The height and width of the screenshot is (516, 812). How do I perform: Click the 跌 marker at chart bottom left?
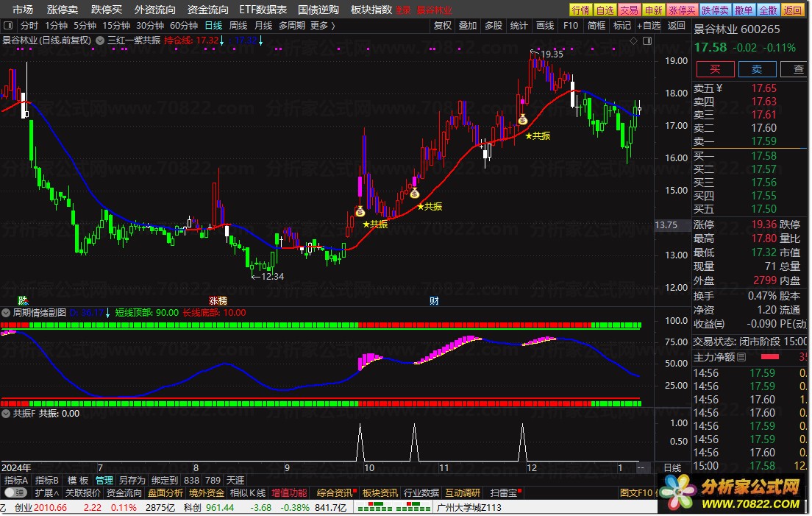click(23, 301)
